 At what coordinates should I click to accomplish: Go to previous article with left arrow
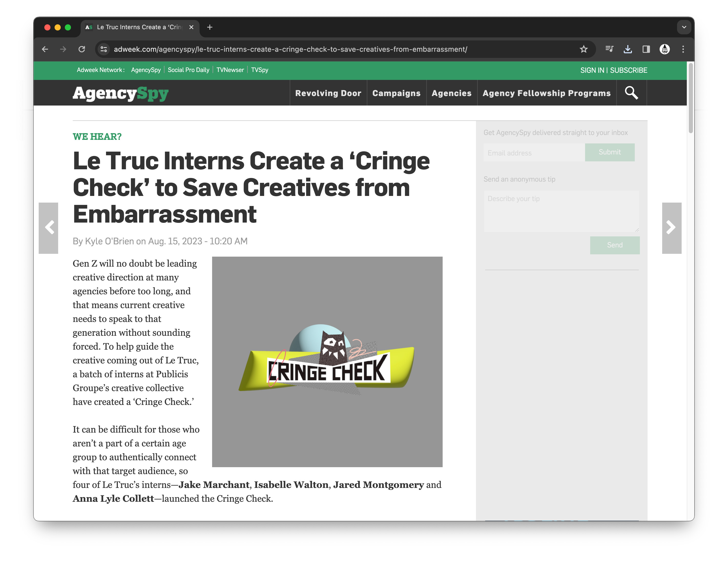(48, 228)
